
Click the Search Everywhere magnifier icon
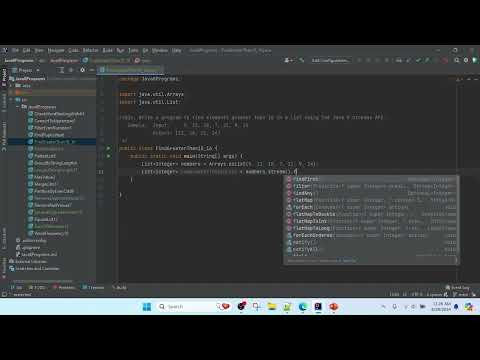tap(457, 60)
